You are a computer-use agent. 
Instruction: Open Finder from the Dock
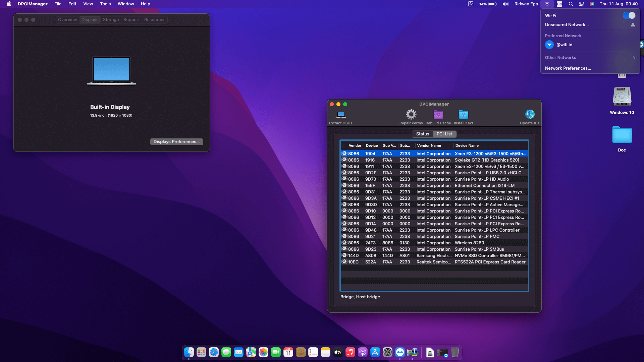189,352
